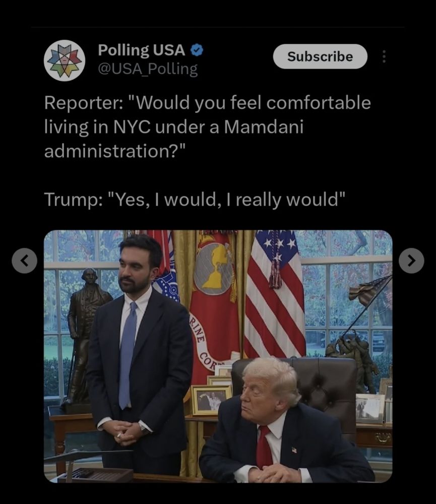Advance to the next image arrow

pos(411,261)
